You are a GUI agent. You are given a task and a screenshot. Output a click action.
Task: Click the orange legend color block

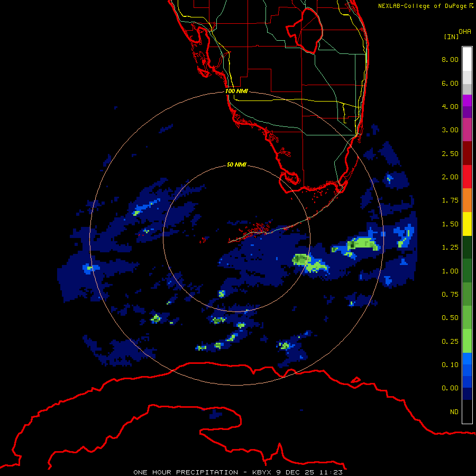467,200
